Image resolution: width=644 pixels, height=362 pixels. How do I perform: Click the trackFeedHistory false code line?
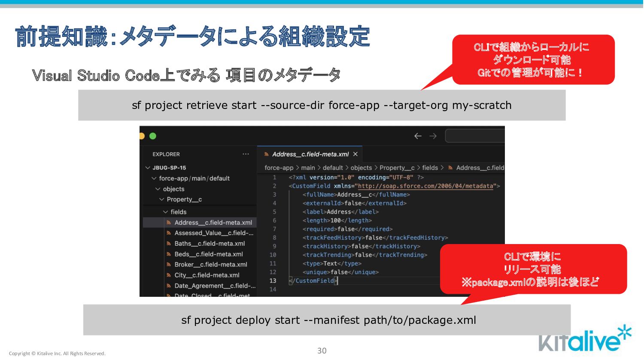click(x=375, y=238)
